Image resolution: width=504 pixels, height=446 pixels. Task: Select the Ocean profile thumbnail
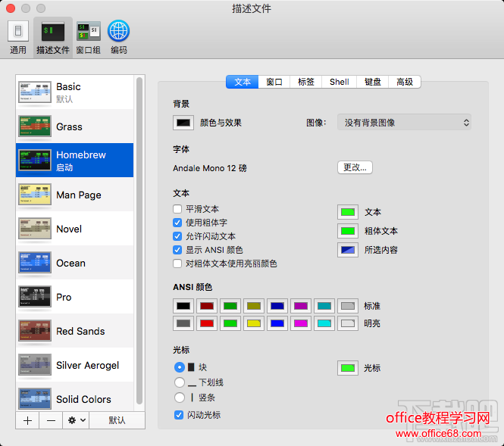pyautogui.click(x=34, y=263)
